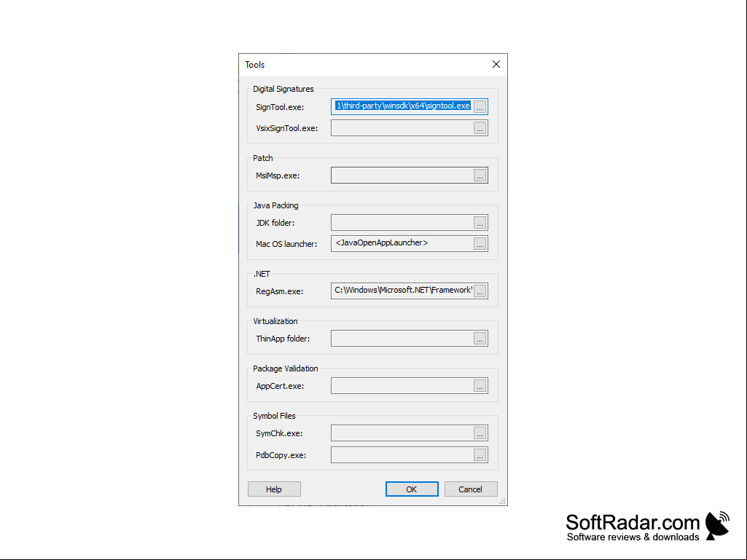Browse for SymChk.exe path

point(480,433)
